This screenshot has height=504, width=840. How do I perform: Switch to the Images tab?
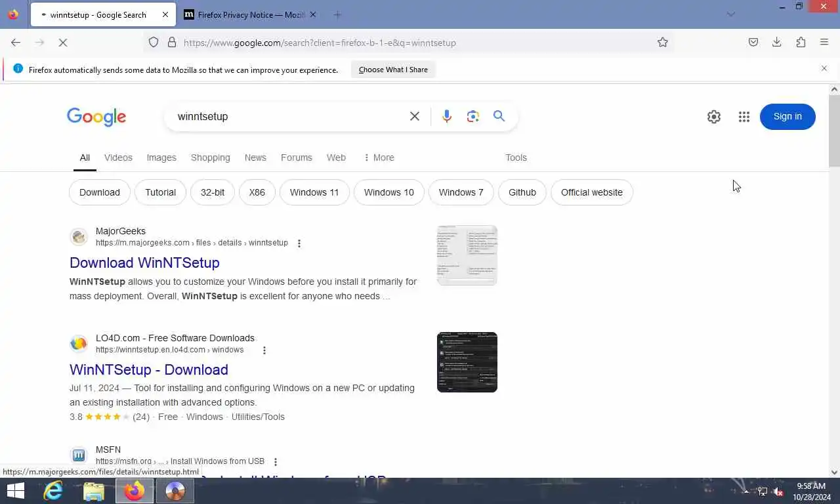coord(161,157)
